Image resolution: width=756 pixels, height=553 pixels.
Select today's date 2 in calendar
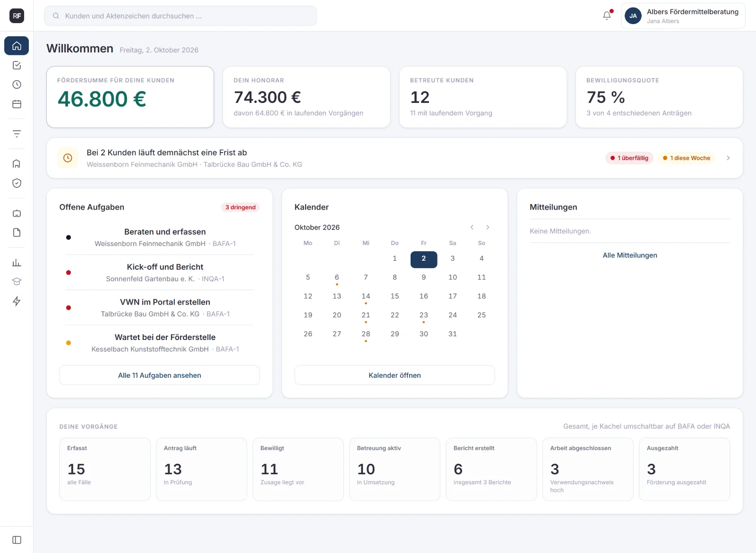tap(424, 259)
